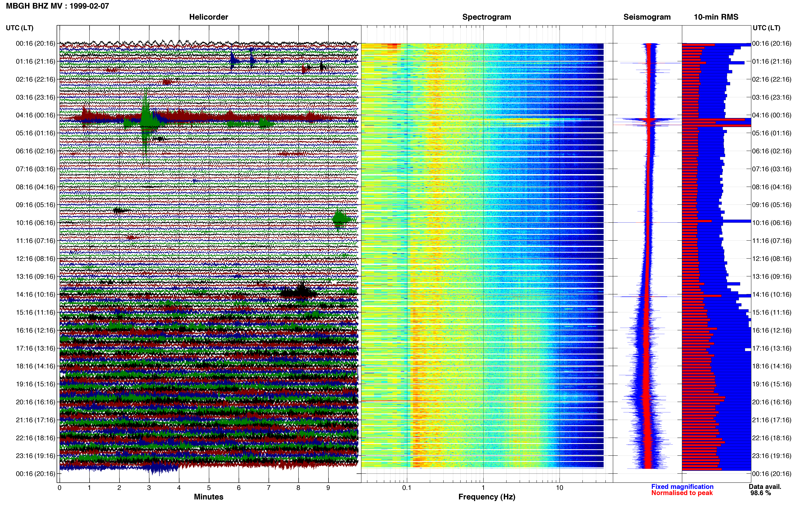
Task: Click the left 05:16 (01:16) time label
Action: click(x=36, y=133)
